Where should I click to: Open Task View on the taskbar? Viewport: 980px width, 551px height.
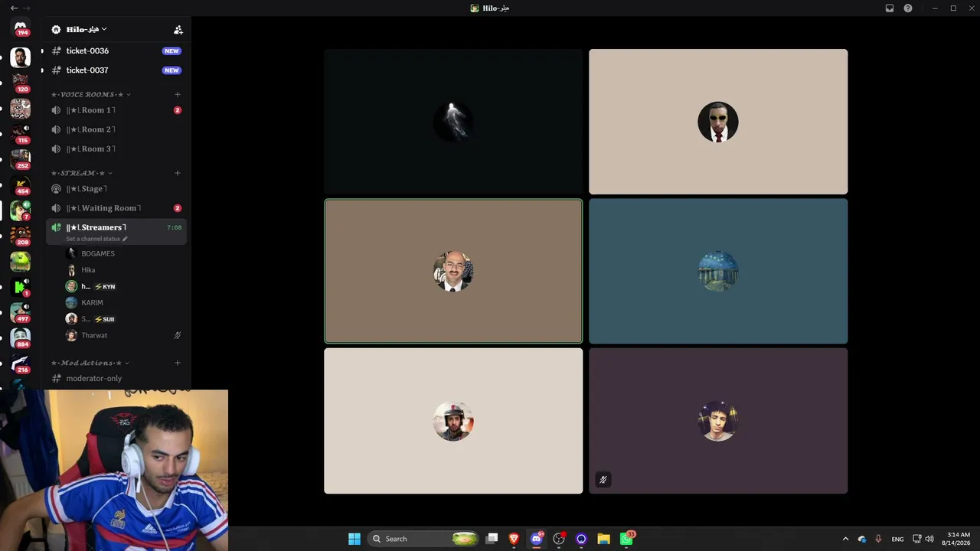[492, 539]
